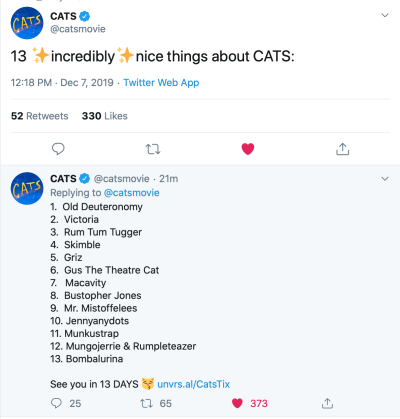View the 330 Likes list

(x=105, y=116)
